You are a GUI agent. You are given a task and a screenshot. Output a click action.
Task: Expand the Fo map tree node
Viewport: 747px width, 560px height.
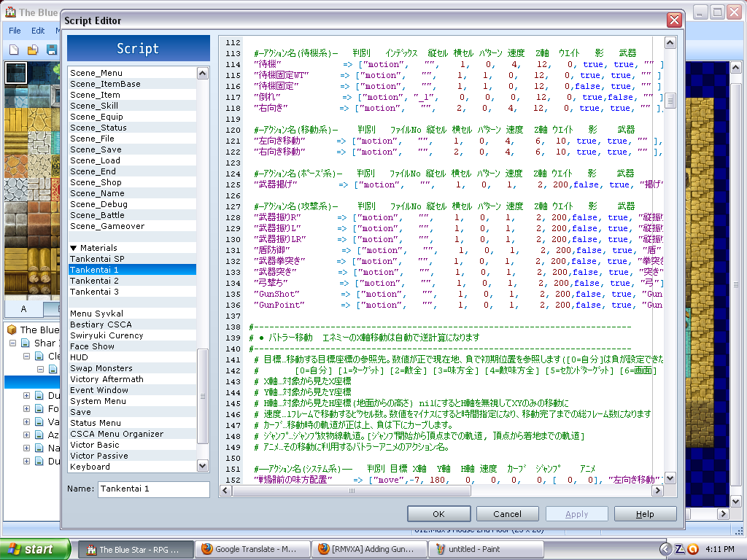27,409
